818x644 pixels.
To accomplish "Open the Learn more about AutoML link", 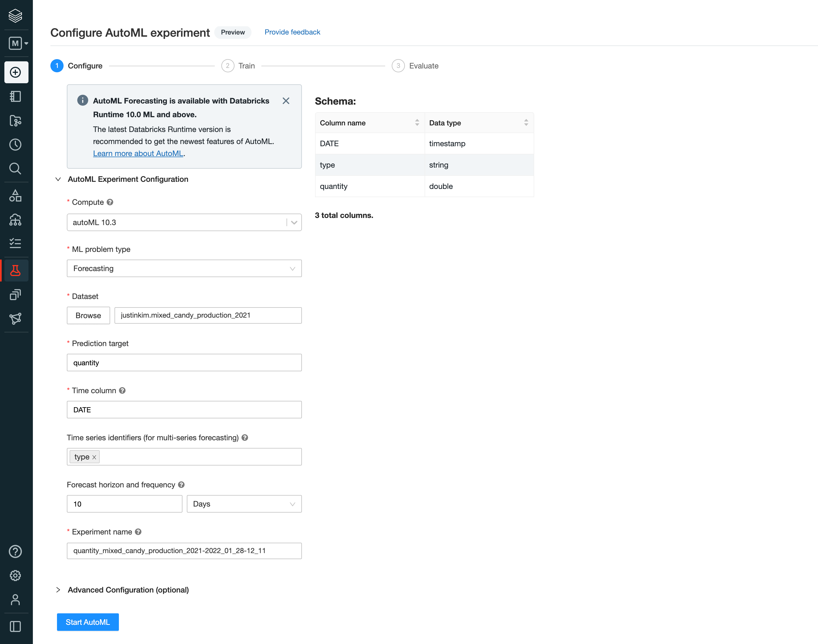I will coord(138,153).
